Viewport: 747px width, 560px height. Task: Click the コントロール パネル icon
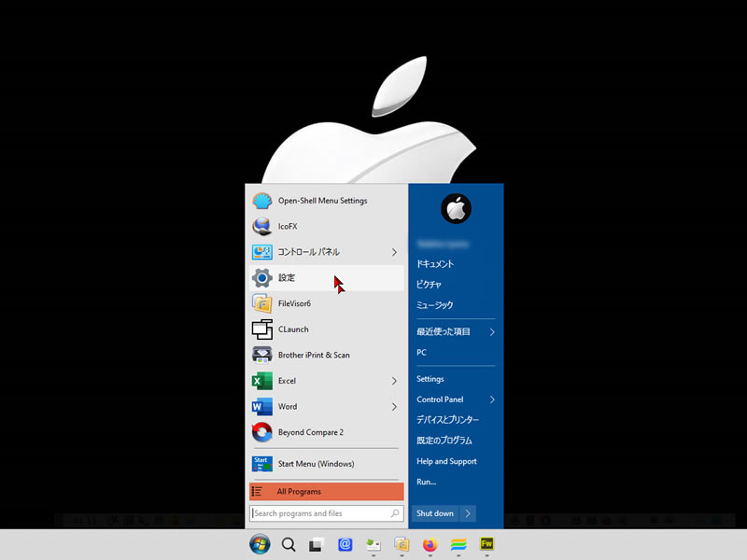tap(262, 252)
